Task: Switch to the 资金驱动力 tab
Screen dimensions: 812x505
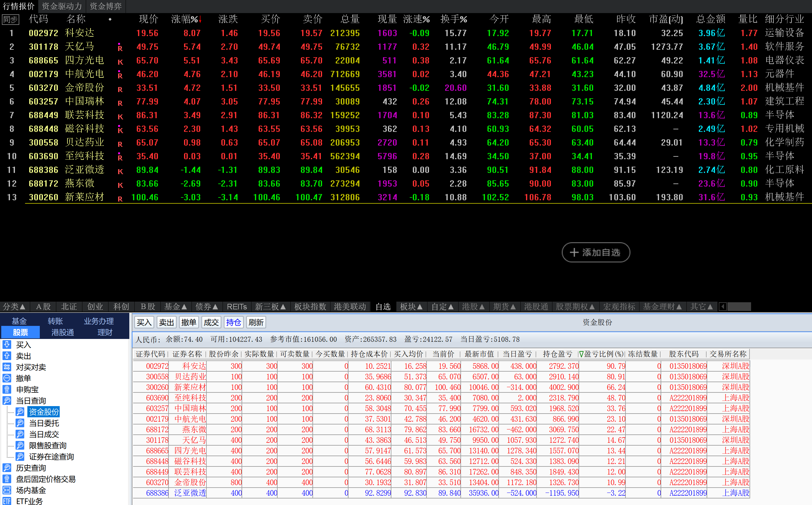Action: [62, 6]
